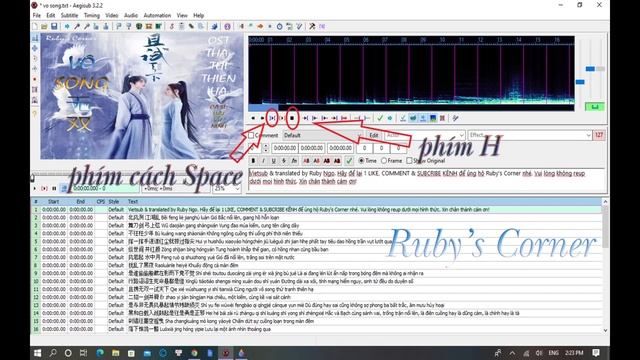The width and height of the screenshot is (640, 360).
Task: Toggle auto-commit icon in audio toolbar
Action: [x=403, y=118]
